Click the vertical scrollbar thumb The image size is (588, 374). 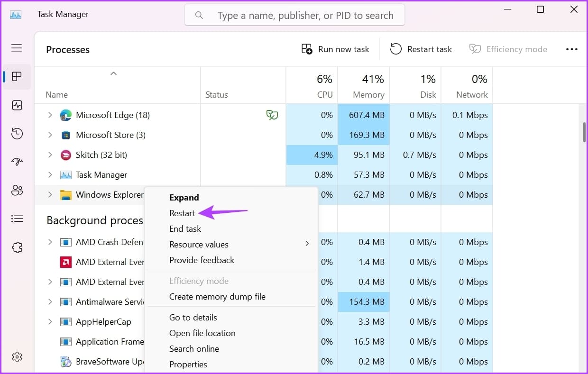[x=584, y=132]
